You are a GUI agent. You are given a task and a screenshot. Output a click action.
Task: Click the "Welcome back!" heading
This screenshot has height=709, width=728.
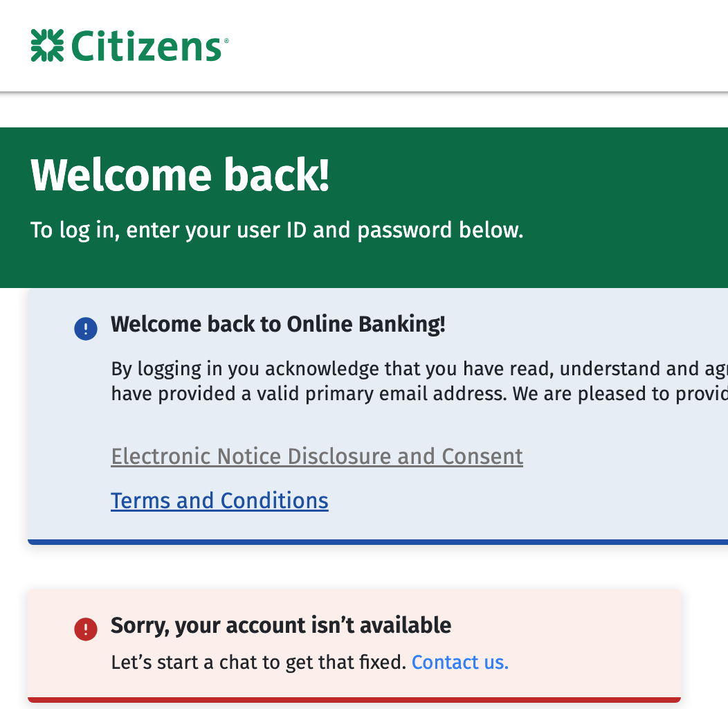180,175
